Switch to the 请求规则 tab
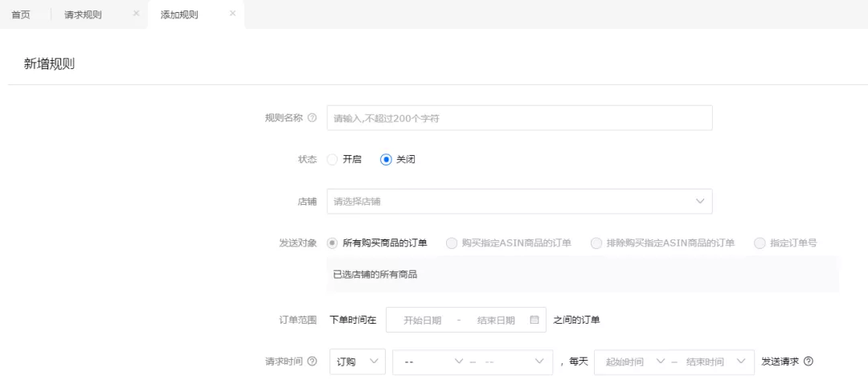 (x=83, y=14)
